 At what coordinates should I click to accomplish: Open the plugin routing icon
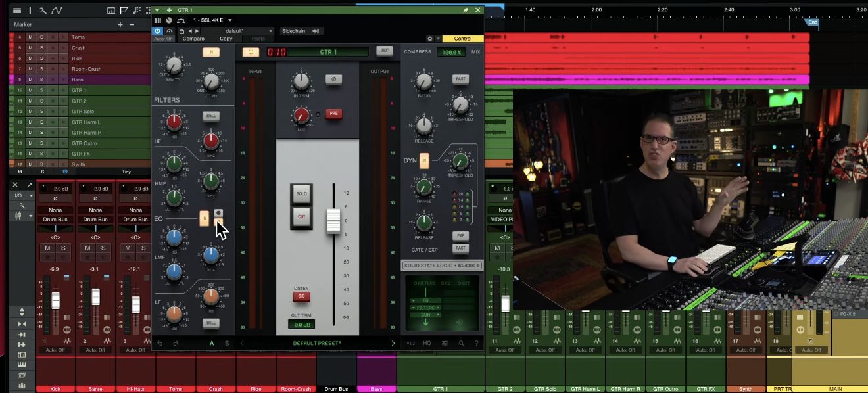(181, 20)
